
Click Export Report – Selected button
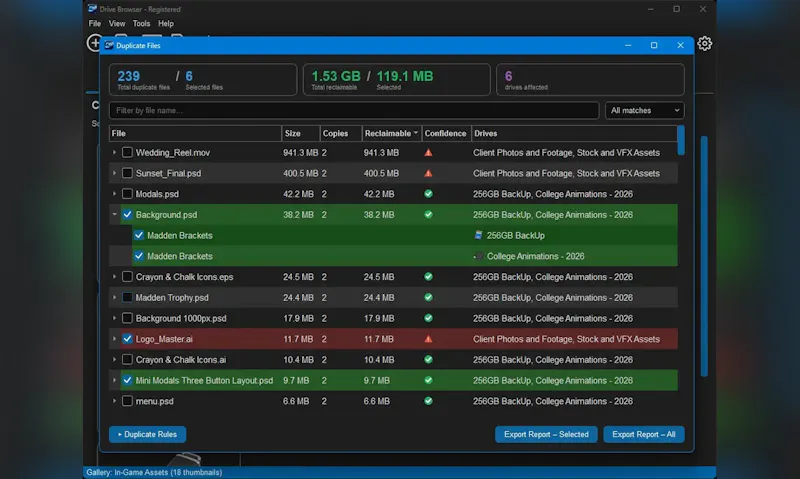[546, 434]
